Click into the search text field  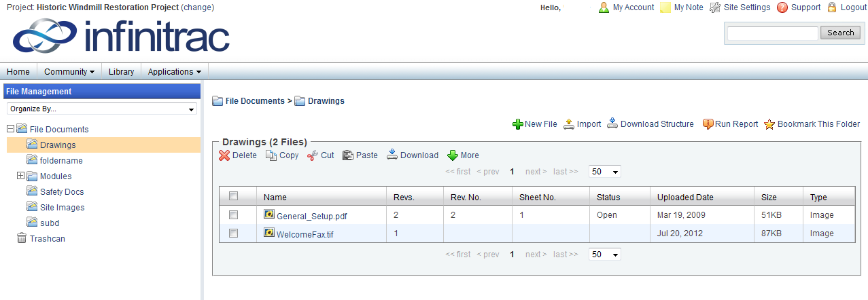[x=773, y=33]
